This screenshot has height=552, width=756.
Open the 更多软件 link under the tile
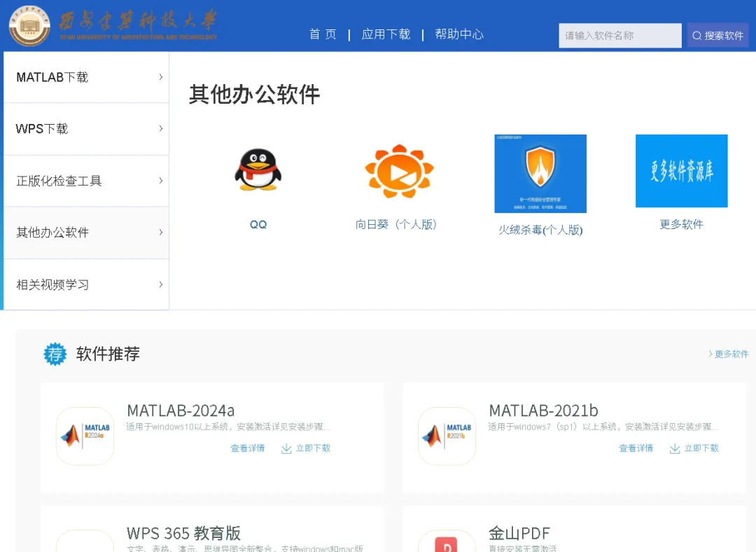pyautogui.click(x=681, y=224)
